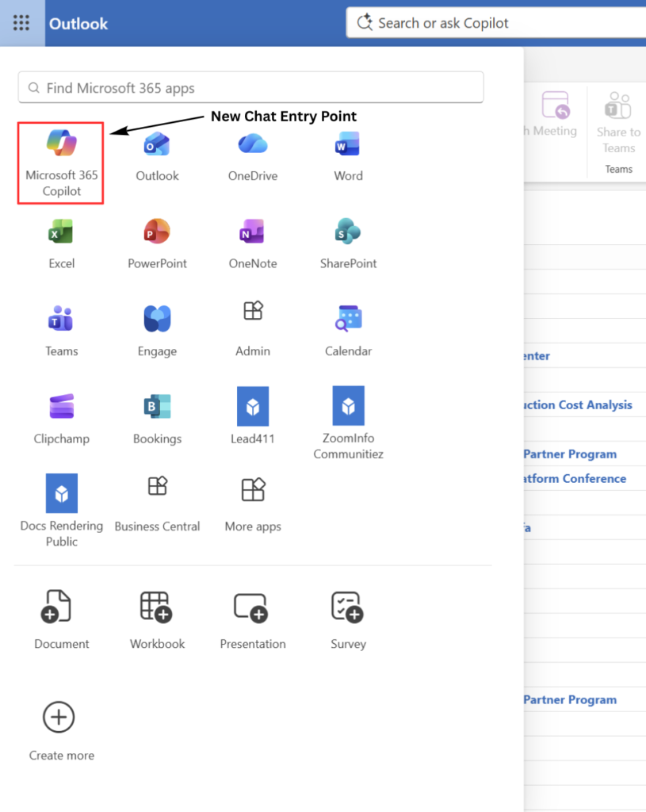Open OneNote app
The width and height of the screenshot is (646, 812).
click(253, 244)
